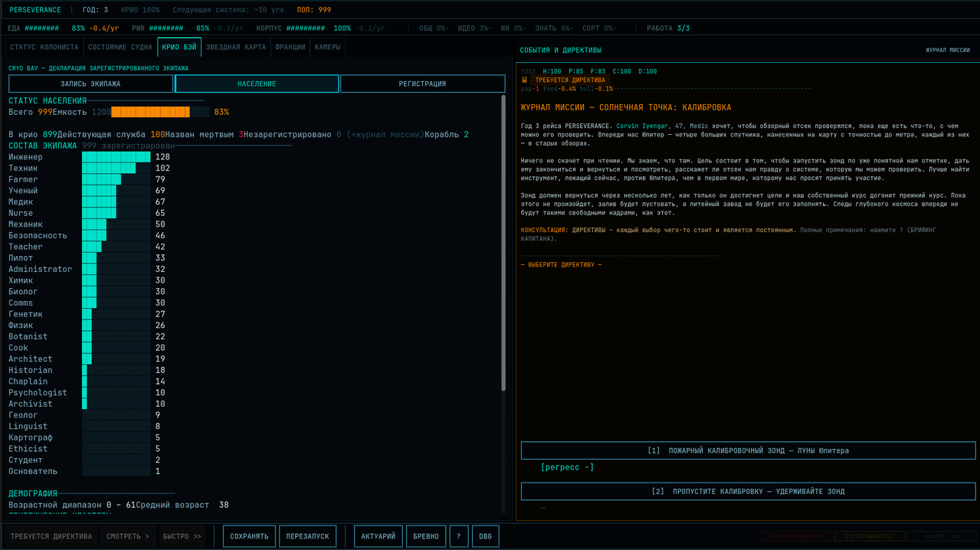Click the СМОТРЕТЬ > speed button

tap(128, 536)
